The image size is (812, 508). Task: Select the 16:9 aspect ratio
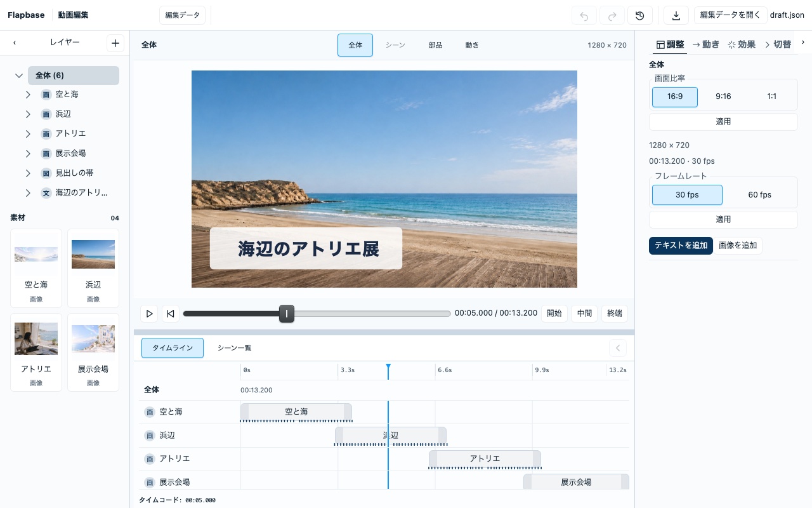coord(675,97)
